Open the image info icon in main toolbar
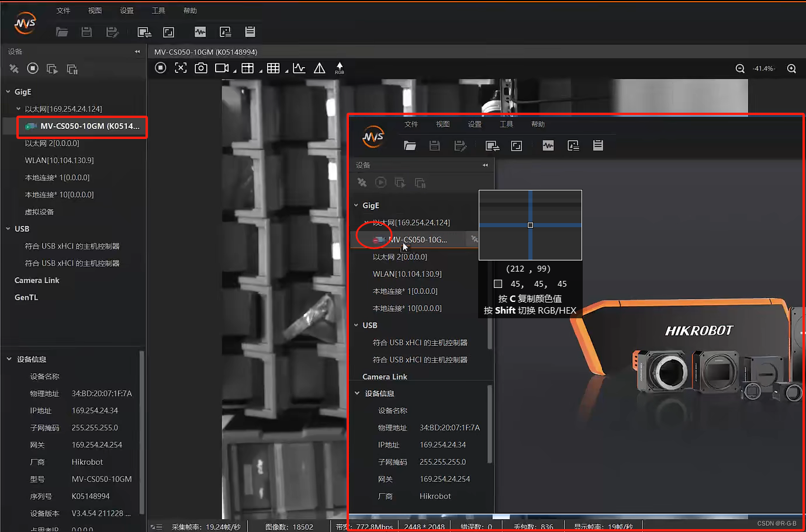 coord(226,32)
